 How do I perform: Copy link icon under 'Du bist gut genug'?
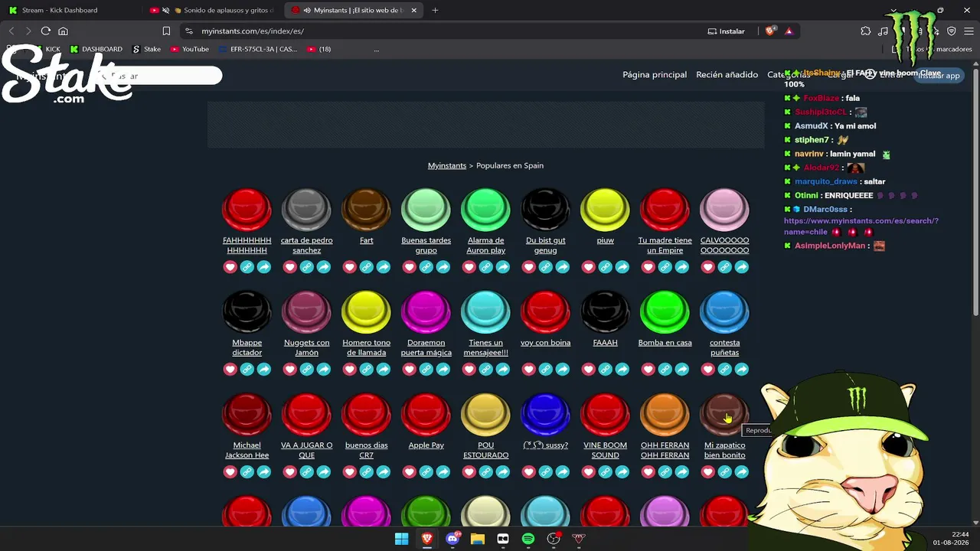(x=546, y=267)
